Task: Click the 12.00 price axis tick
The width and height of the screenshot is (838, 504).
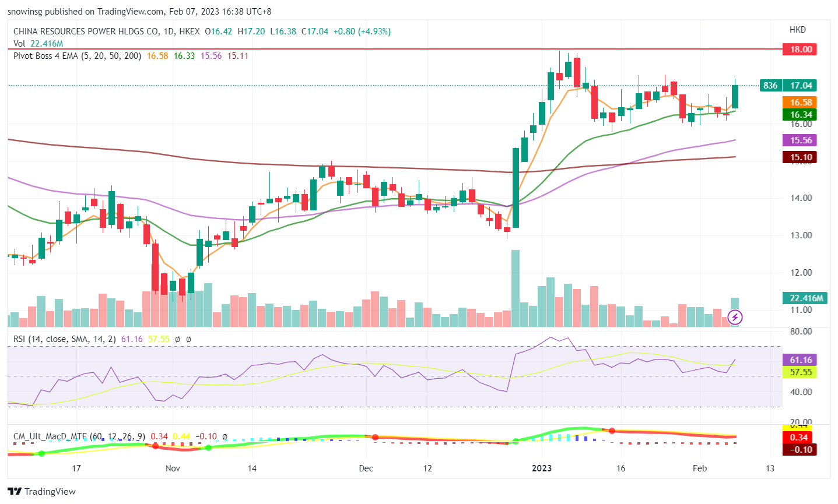Action: pyautogui.click(x=801, y=273)
